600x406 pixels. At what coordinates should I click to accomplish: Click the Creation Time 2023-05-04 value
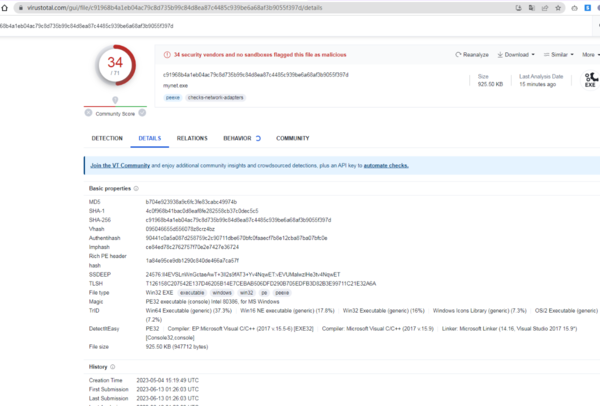click(x=168, y=380)
